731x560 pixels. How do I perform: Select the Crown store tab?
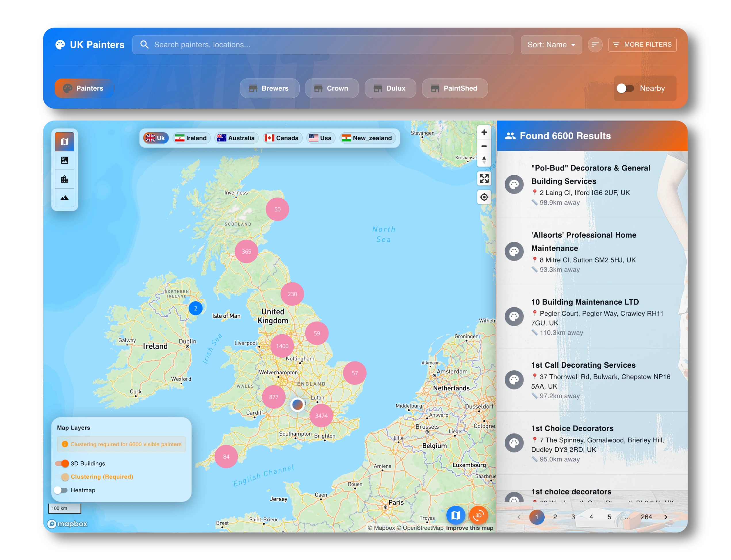point(332,88)
